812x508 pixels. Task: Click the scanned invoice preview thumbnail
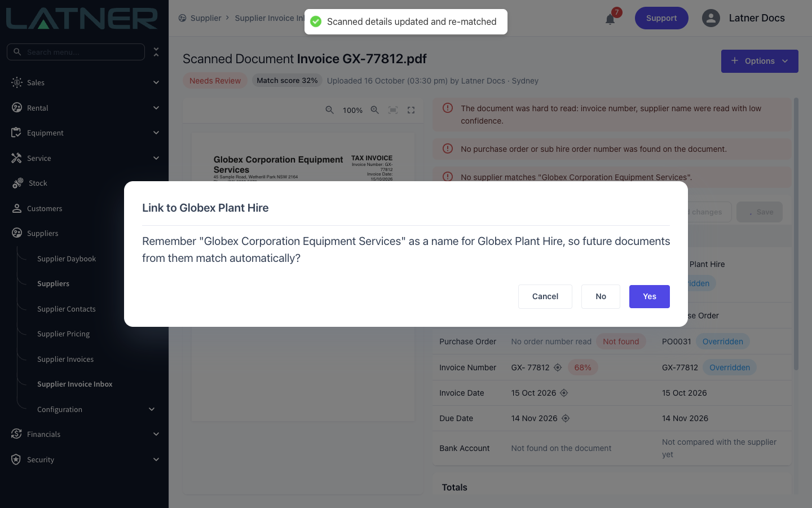click(x=303, y=278)
